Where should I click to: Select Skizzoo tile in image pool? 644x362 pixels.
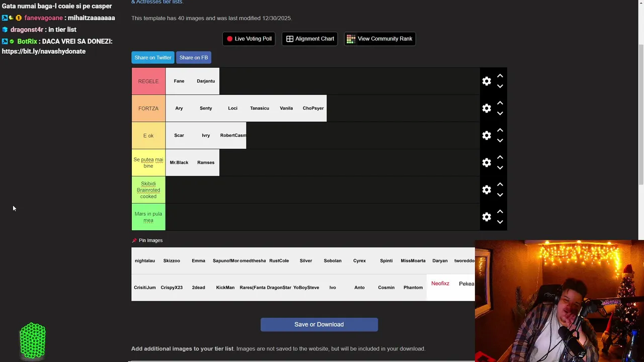tap(172, 260)
